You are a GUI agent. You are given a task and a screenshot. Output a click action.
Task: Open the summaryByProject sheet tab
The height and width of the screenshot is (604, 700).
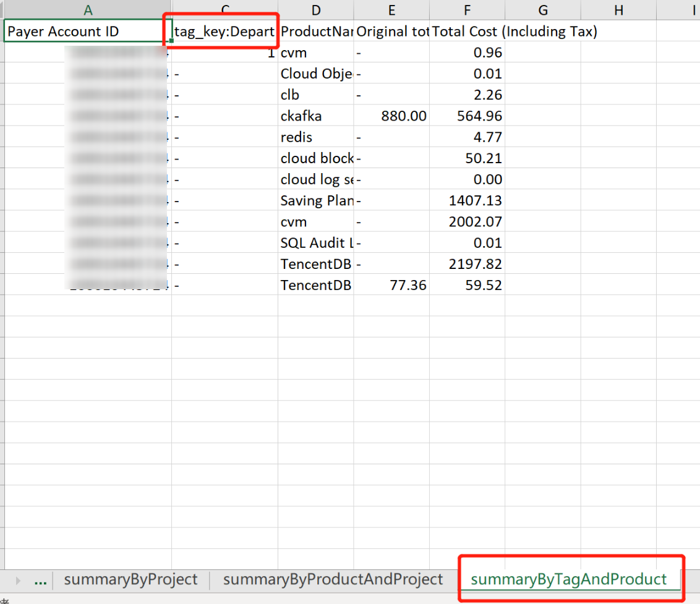click(130, 579)
